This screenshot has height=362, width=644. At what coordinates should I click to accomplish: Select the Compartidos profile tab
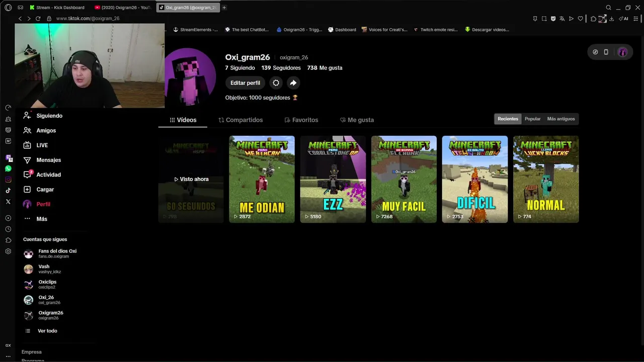tap(240, 120)
